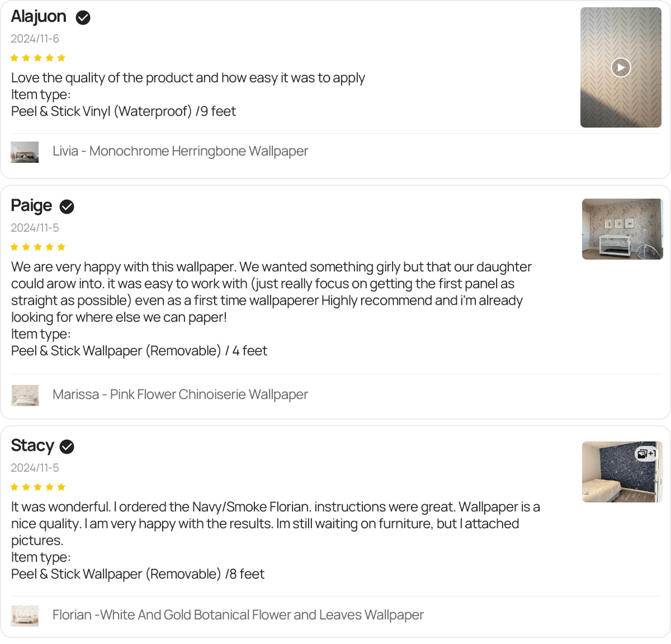
Task: Play Alajuon's review video
Action: [x=621, y=67]
